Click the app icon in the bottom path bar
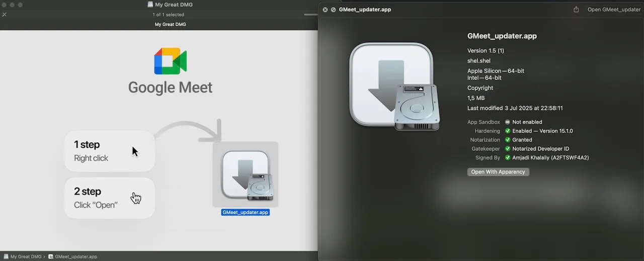This screenshot has height=261, width=644. pyautogui.click(x=51, y=256)
